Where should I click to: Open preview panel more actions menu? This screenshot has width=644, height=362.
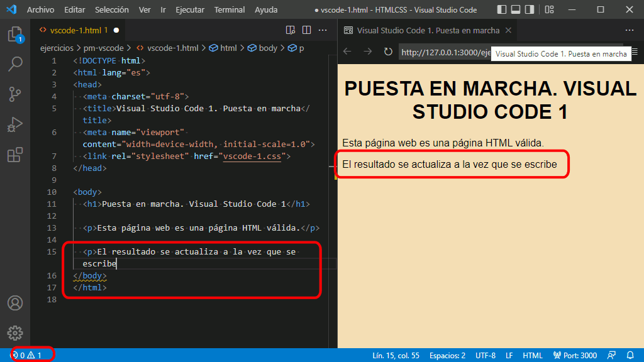coord(630,30)
